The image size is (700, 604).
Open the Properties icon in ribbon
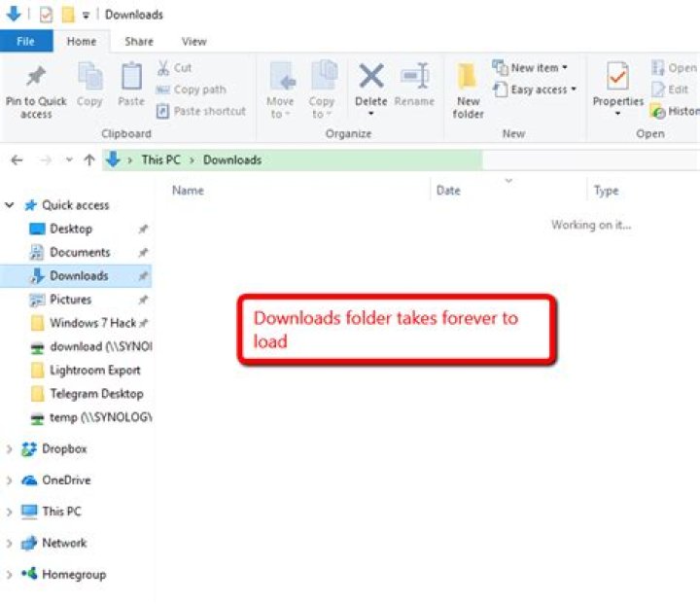pos(618,76)
